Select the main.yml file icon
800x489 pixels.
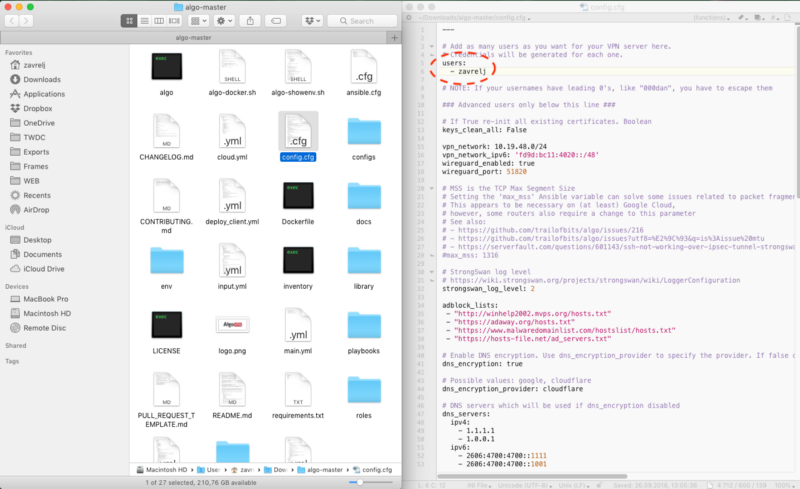pyautogui.click(x=298, y=325)
